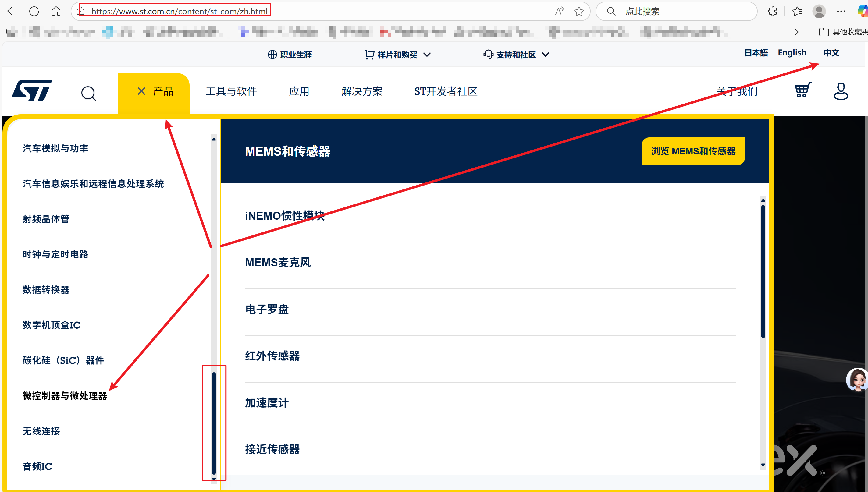Open the 关于我们 menu
This screenshot has height=492, width=868.
(737, 91)
